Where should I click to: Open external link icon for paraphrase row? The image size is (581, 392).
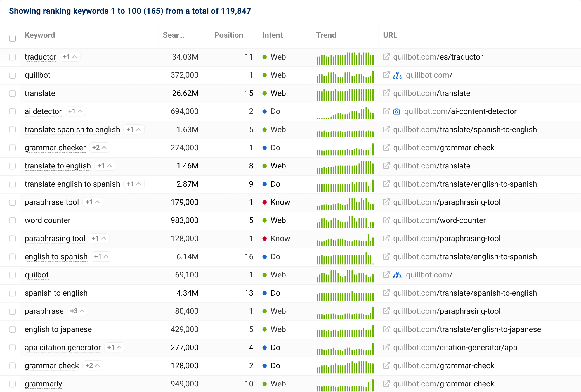coord(386,311)
